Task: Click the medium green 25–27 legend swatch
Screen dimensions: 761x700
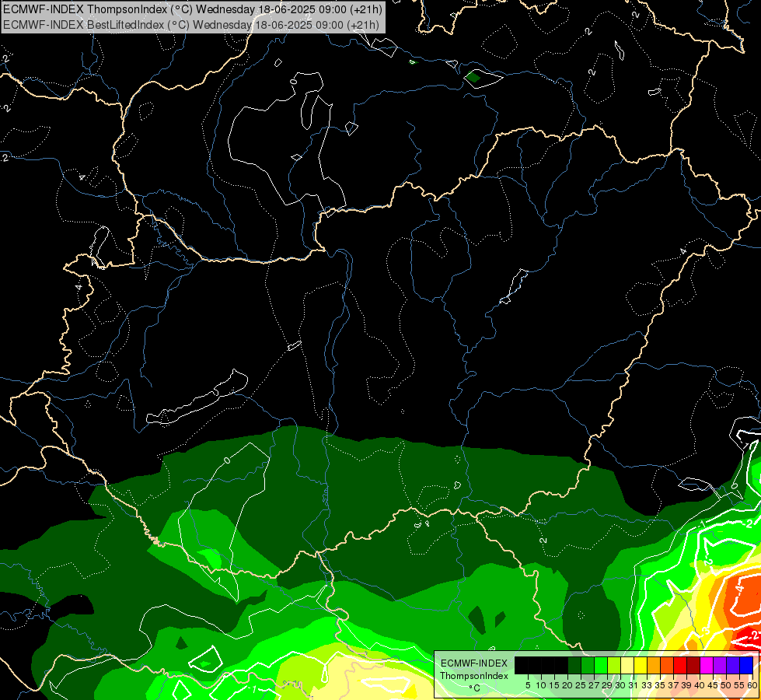Action: 588,665
